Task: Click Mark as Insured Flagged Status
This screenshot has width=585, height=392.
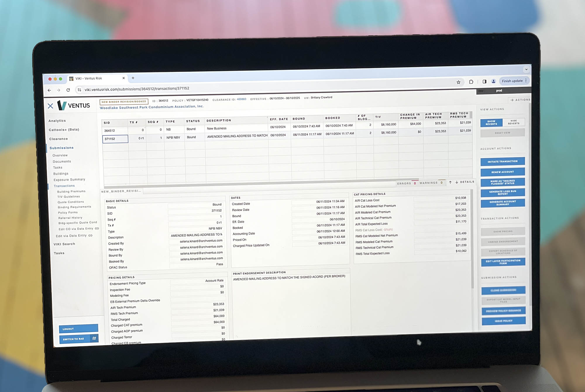Action: point(503,182)
